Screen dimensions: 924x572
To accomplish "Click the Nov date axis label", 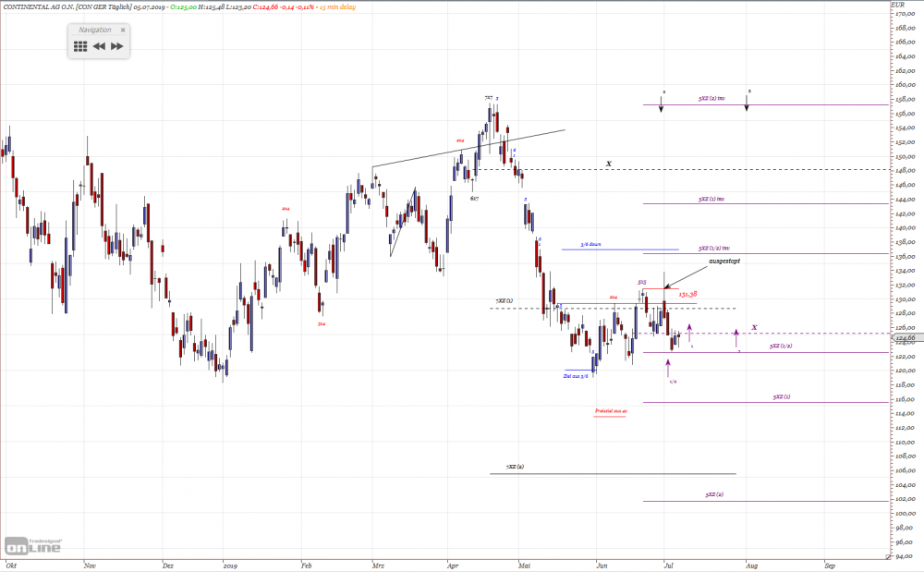I will (x=90, y=566).
